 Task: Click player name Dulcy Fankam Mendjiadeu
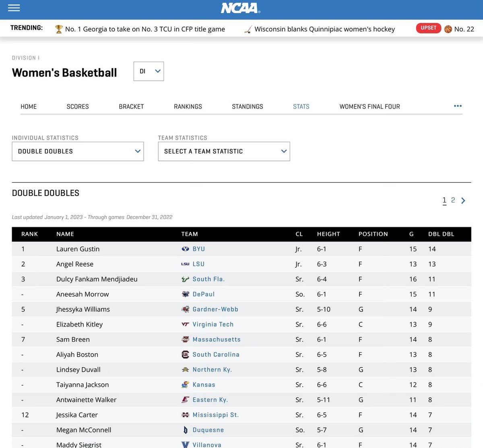97,279
